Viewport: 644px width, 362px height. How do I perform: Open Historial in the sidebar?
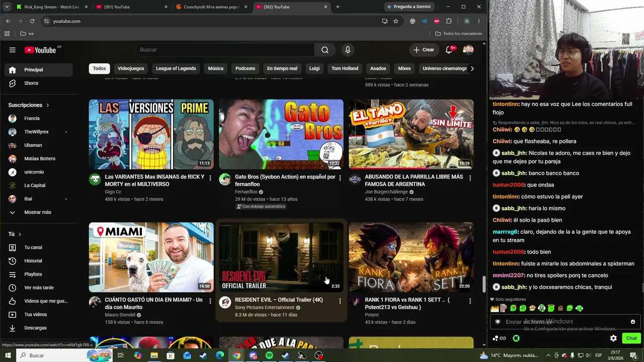[38, 261]
